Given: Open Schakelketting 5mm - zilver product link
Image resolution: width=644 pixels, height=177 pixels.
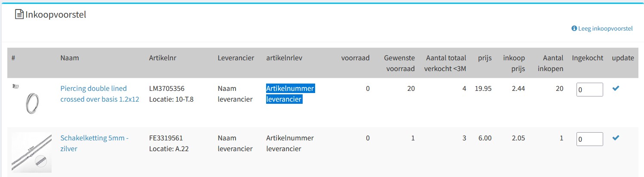Looking at the screenshot, I should (95, 143).
